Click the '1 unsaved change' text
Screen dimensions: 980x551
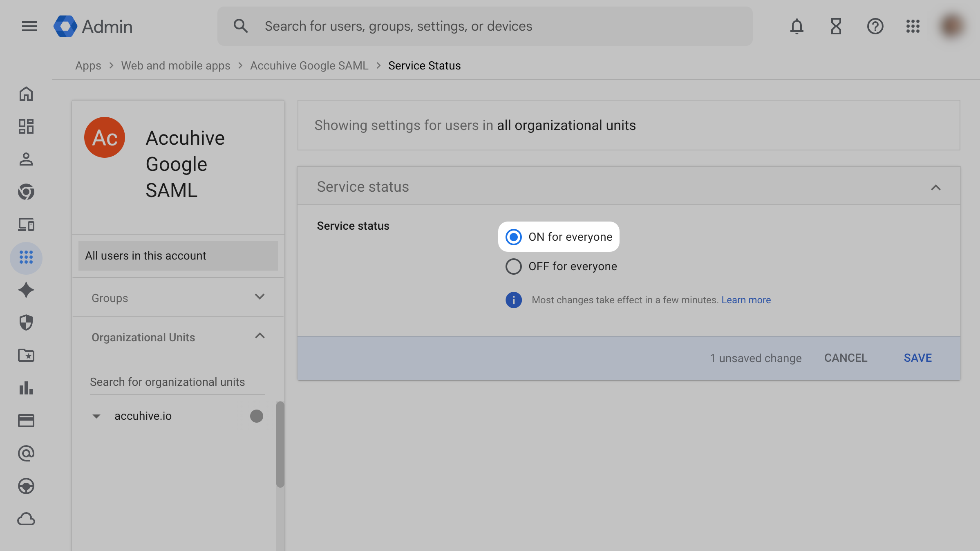coord(756,358)
